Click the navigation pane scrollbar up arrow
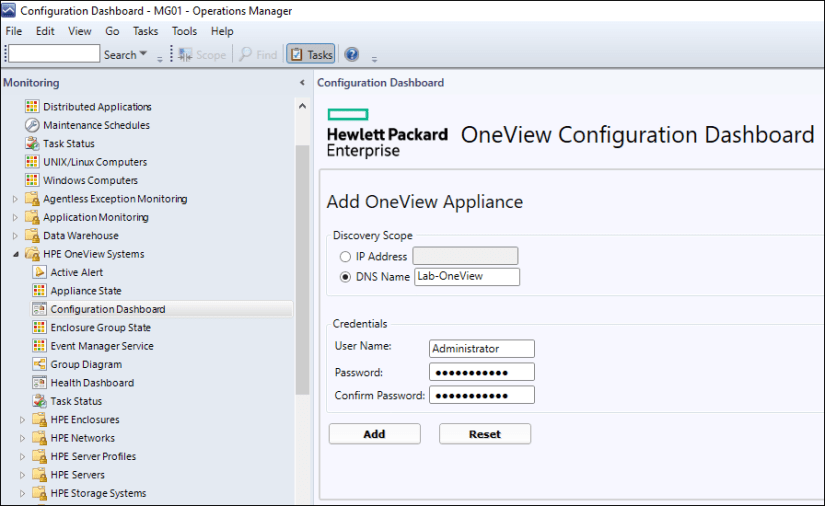 [x=302, y=106]
